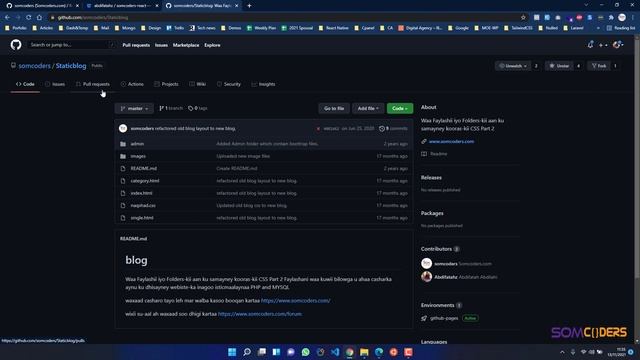Jump to Readme from the About sidebar

[x=439, y=154]
